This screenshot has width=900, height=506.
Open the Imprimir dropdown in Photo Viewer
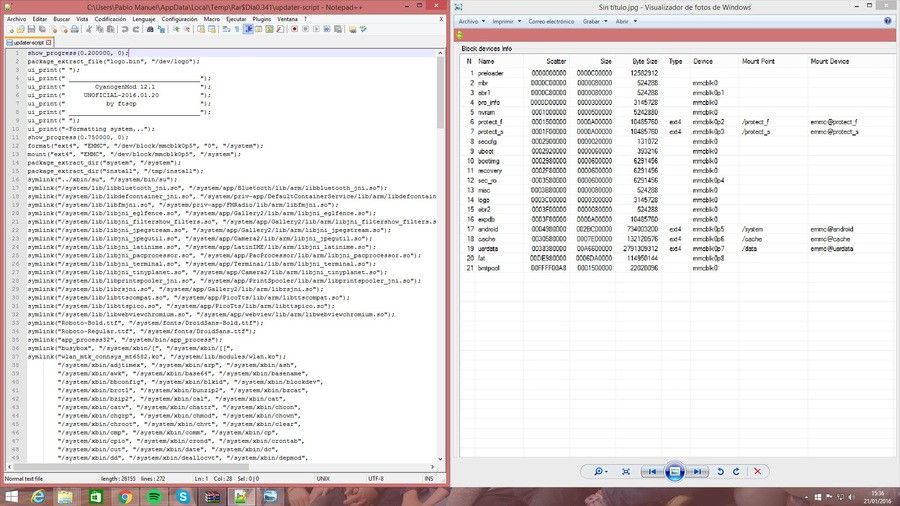tap(506, 21)
